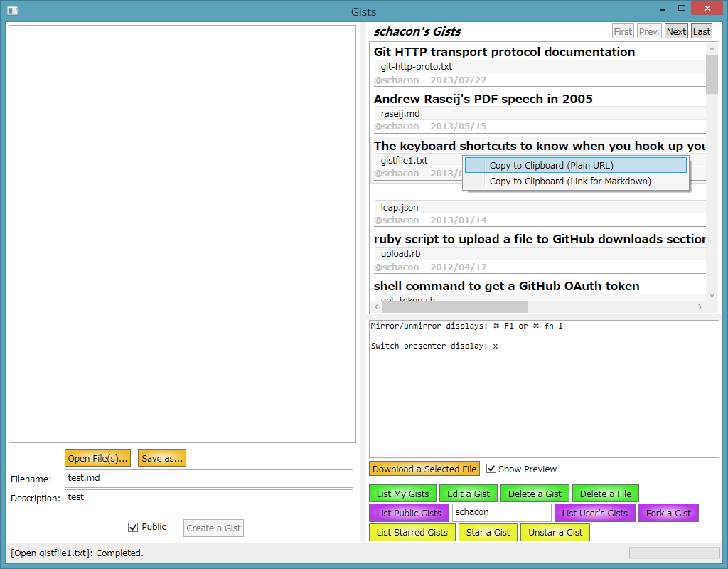Select file upload.rb
Image resolution: width=728 pixels, height=569 pixels.
pos(540,254)
